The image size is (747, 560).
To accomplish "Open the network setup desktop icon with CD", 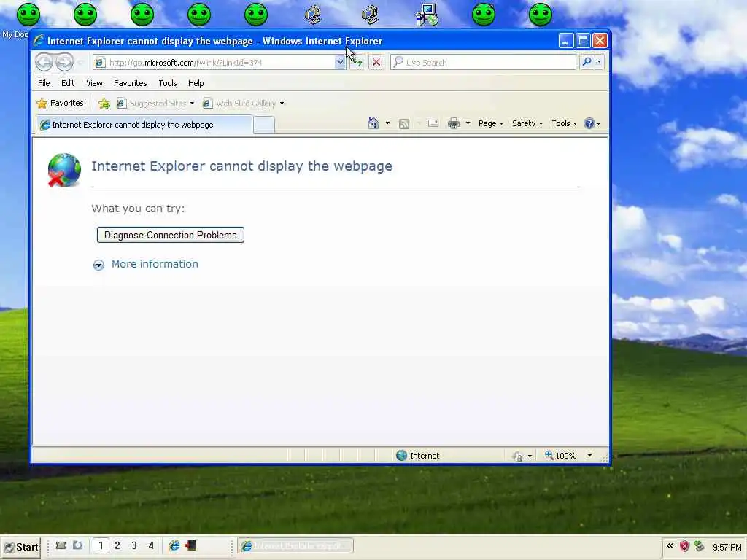I will [x=426, y=15].
